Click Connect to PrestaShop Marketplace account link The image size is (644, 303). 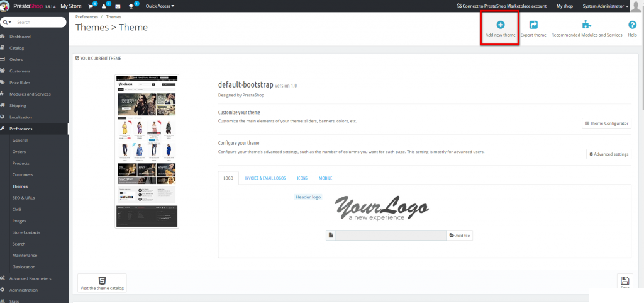[501, 6]
